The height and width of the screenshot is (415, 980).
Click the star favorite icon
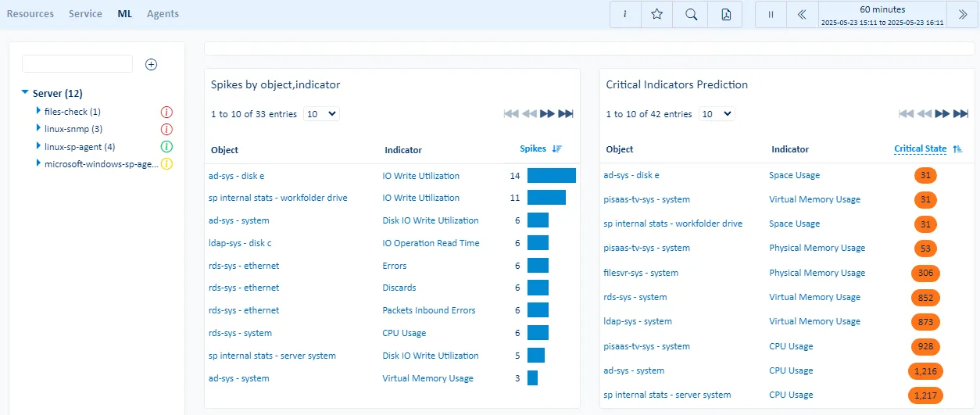tap(657, 14)
